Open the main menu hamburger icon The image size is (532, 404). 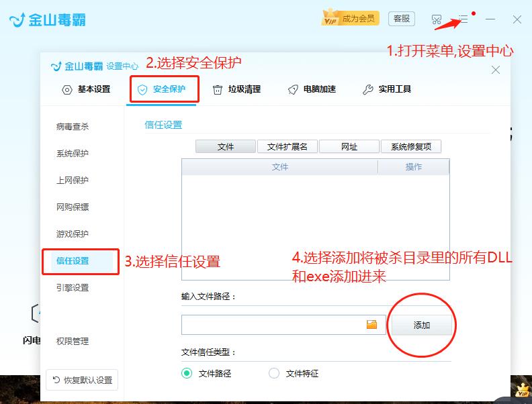pyautogui.click(x=463, y=19)
